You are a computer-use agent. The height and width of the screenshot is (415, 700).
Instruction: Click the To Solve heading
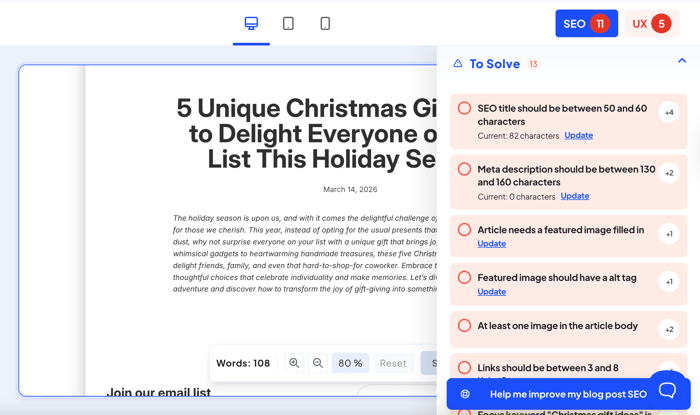[x=495, y=64]
